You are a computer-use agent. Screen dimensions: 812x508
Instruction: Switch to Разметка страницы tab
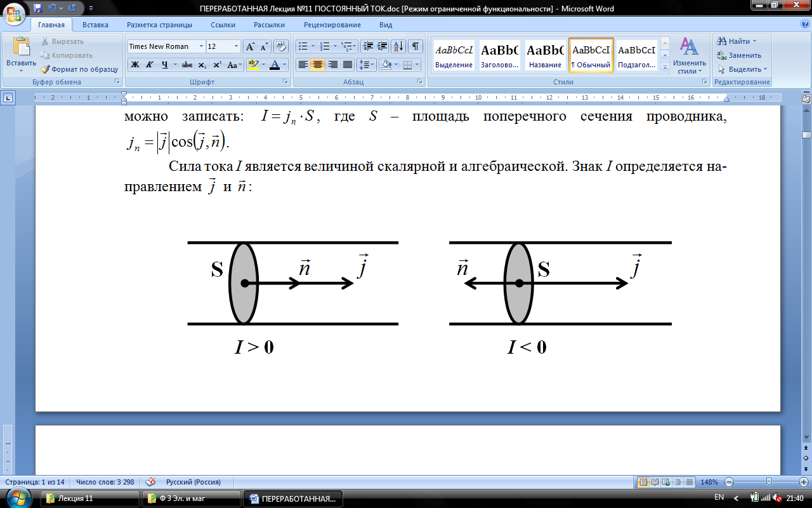pos(159,25)
